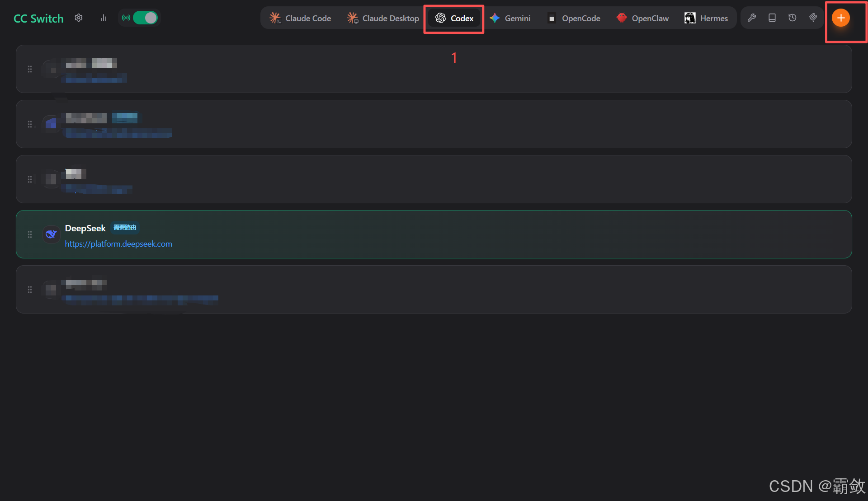Screen dimensions: 868x501
Task: Select the DeepSeek provider name
Action: (x=85, y=228)
